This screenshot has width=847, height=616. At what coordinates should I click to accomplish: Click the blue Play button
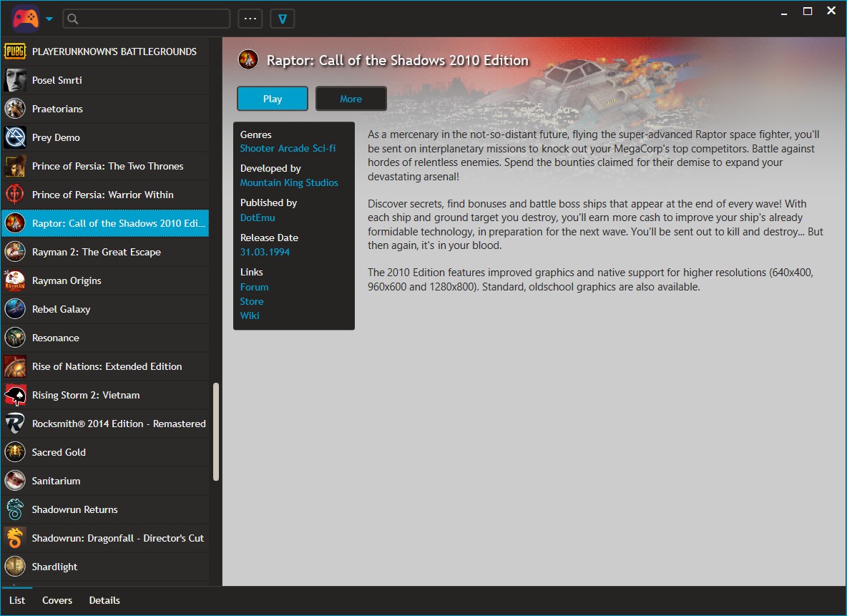[273, 99]
